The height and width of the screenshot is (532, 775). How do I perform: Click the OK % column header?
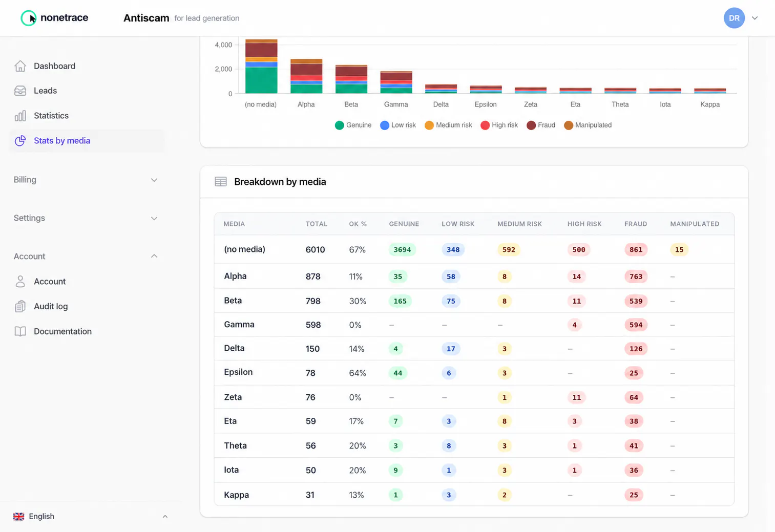pos(358,224)
